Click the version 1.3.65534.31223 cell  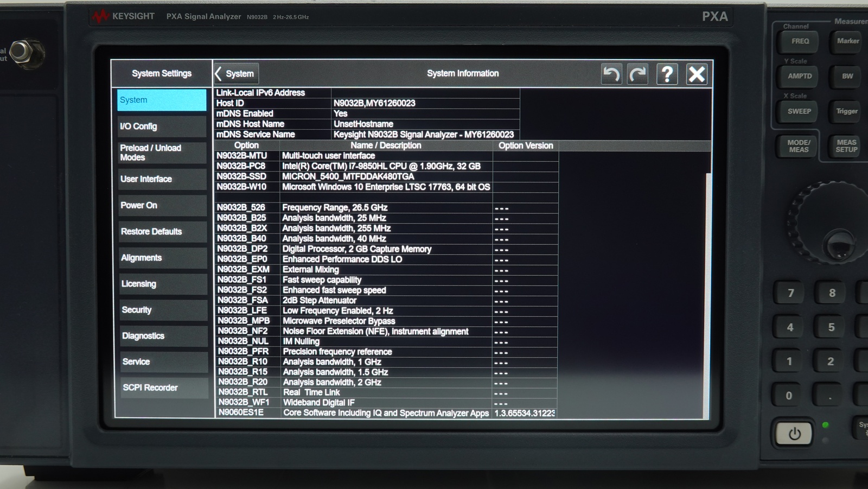point(525,413)
